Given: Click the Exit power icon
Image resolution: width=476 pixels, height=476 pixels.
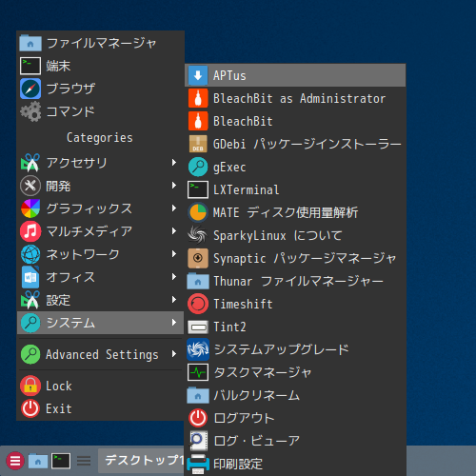Looking at the screenshot, I should pyautogui.click(x=30, y=408).
